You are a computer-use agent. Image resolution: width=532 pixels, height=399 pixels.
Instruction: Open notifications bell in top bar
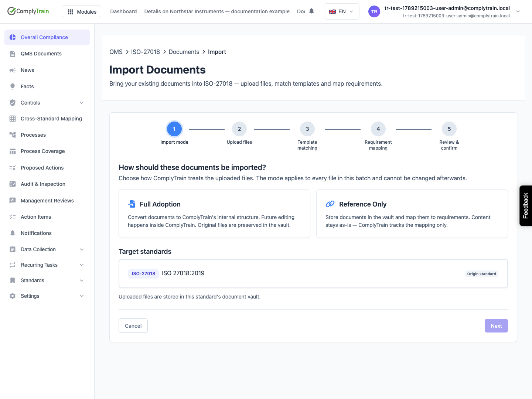pos(311,11)
